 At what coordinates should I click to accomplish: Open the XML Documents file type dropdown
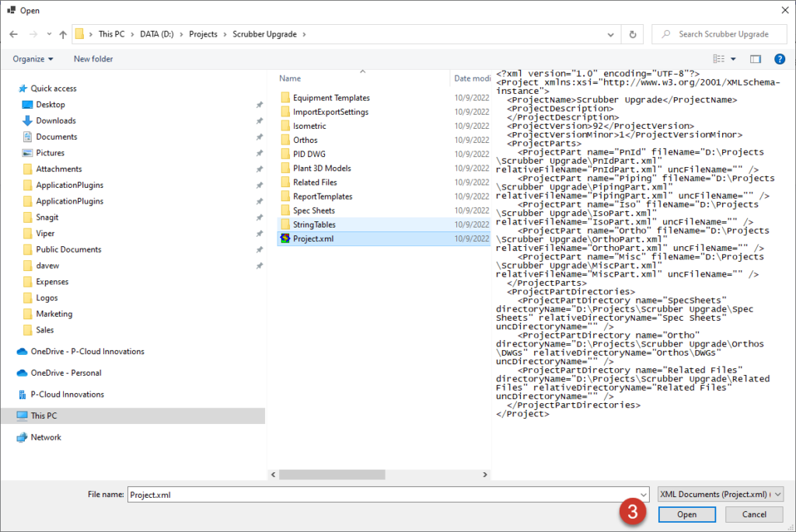pyautogui.click(x=720, y=494)
